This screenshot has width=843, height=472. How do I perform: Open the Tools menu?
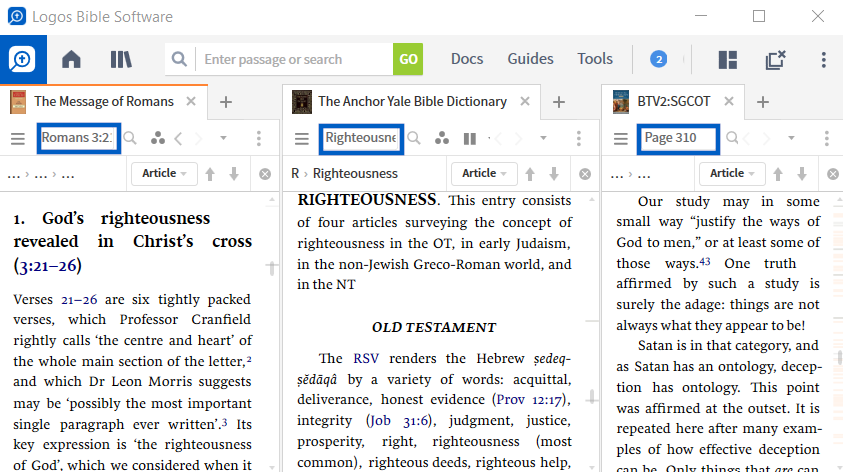(x=595, y=59)
